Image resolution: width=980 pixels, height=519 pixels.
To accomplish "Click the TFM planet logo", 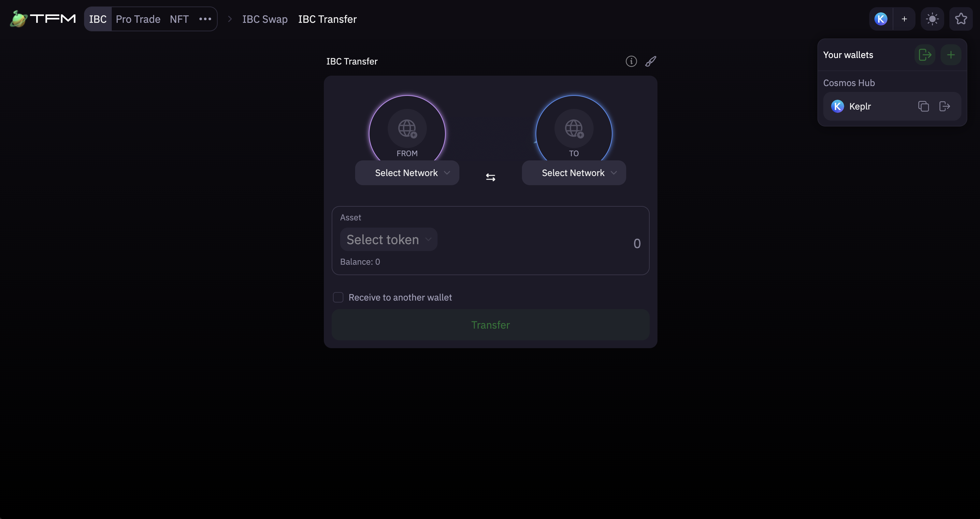I will (x=18, y=19).
